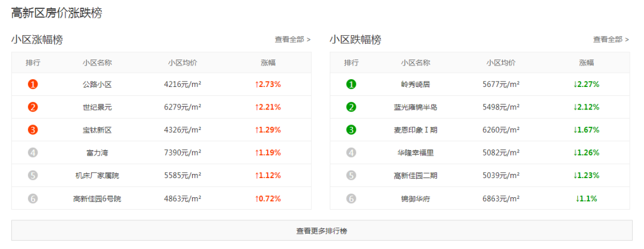
Task: Open the 世纪景元 community entry
Action: click(x=97, y=107)
